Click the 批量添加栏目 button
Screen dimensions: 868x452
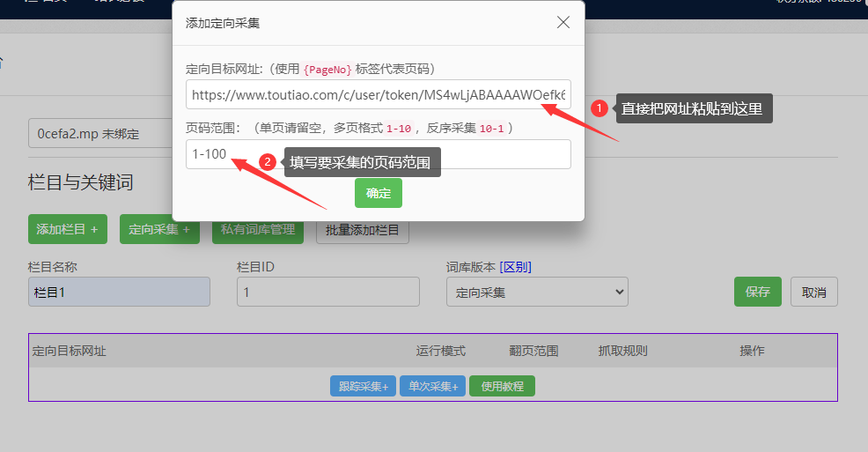point(362,231)
